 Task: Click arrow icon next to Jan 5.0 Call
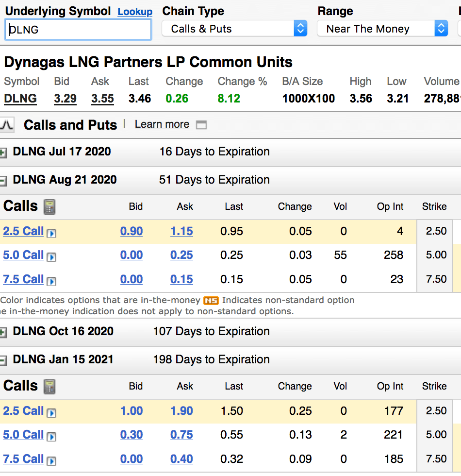[x=51, y=437]
